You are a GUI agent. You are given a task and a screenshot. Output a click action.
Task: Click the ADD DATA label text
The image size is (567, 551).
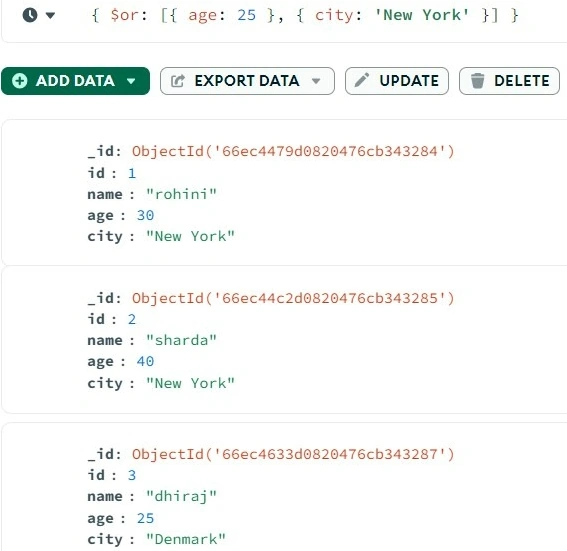(x=75, y=81)
